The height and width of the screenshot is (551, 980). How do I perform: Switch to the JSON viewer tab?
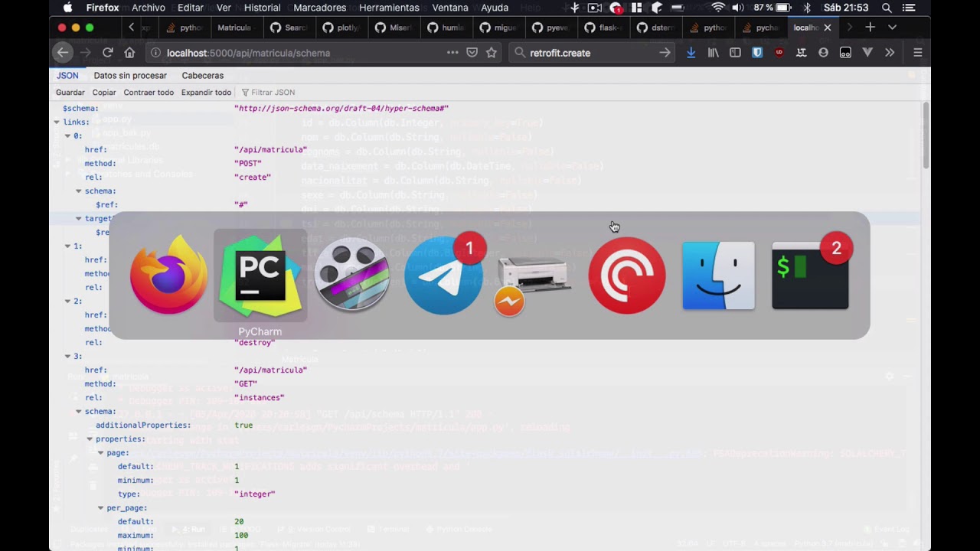pyautogui.click(x=67, y=76)
